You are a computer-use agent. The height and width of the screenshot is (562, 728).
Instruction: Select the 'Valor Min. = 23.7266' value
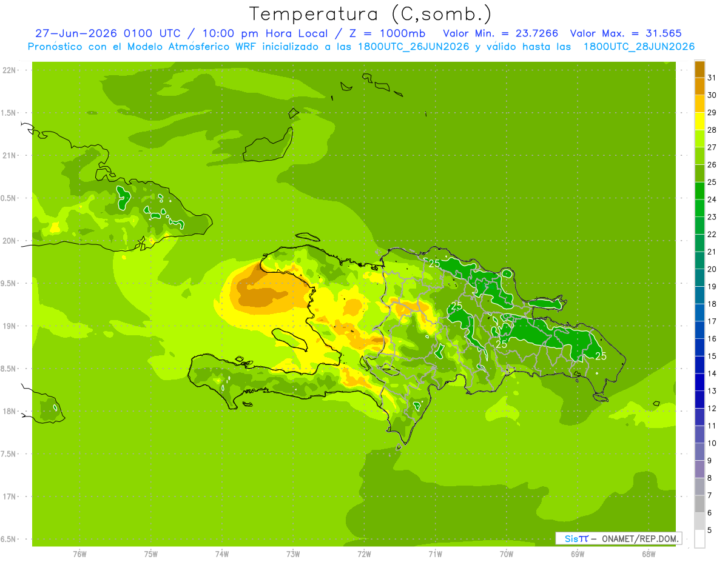click(500, 33)
